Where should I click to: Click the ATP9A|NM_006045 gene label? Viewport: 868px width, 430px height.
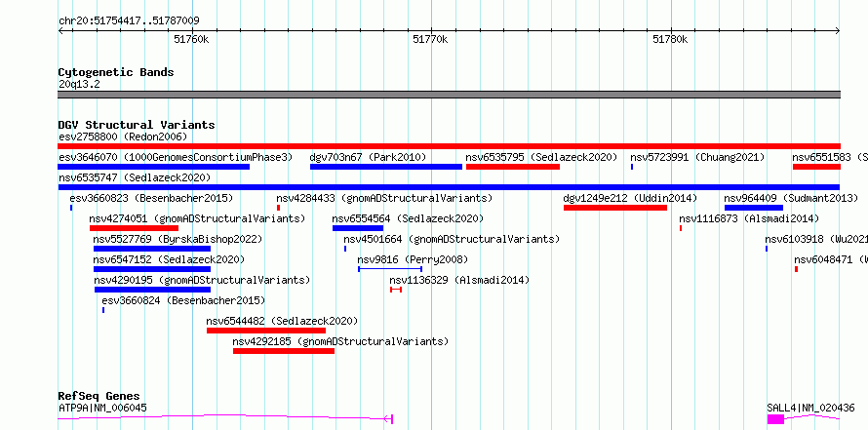point(102,408)
